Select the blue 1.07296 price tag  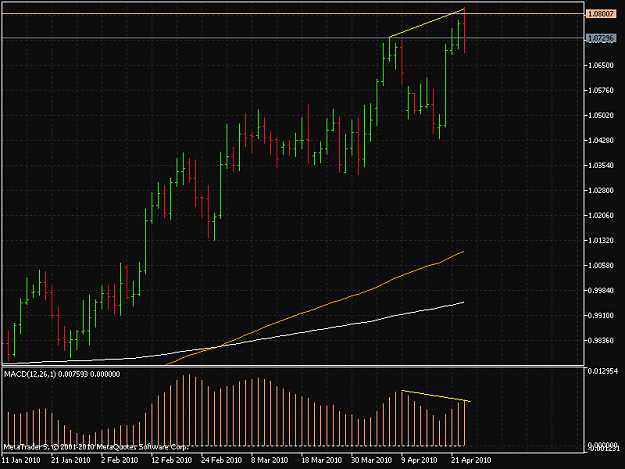pos(601,38)
